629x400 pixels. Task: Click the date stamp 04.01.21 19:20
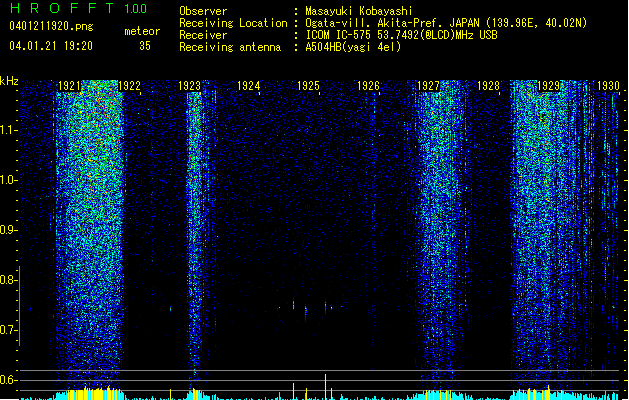(x=51, y=46)
